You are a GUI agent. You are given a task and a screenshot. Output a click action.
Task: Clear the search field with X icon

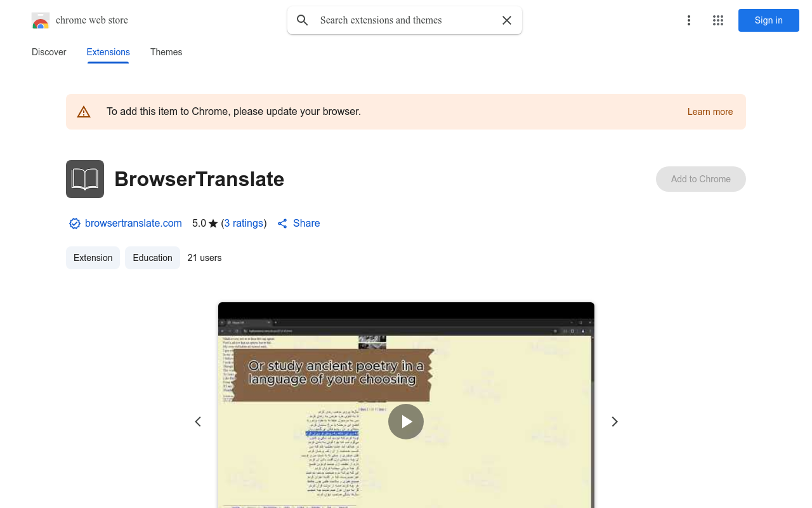pos(507,20)
